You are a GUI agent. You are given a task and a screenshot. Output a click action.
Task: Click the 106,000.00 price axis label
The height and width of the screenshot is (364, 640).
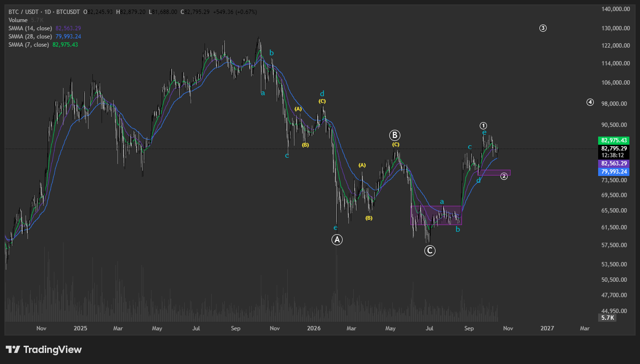pos(616,83)
